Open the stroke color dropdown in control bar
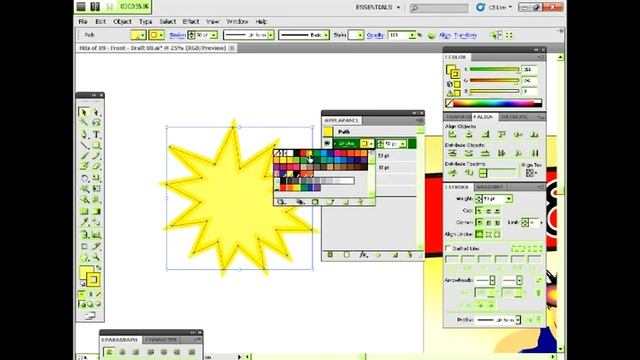This screenshot has height=360, width=640. coord(161,35)
